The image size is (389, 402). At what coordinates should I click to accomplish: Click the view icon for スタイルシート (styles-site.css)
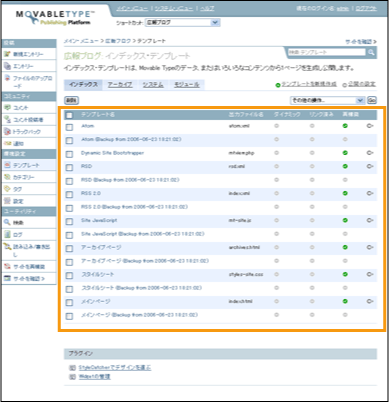(x=370, y=274)
